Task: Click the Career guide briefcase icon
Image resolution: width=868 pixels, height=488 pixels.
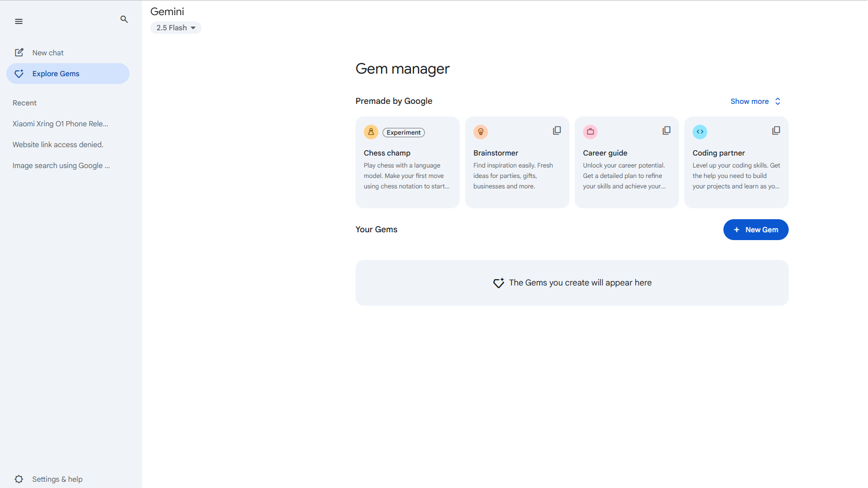Action: [590, 132]
